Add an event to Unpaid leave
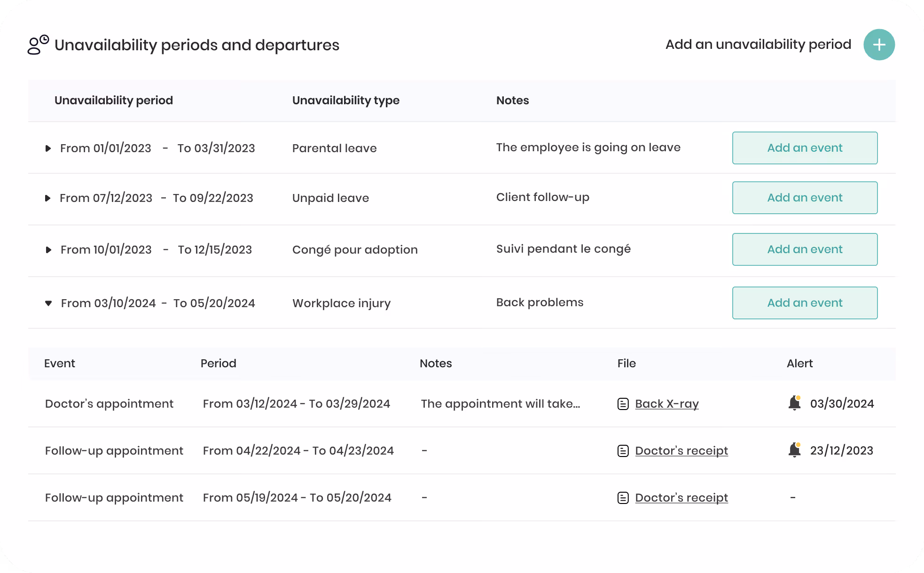This screenshot has width=924, height=573. click(805, 198)
